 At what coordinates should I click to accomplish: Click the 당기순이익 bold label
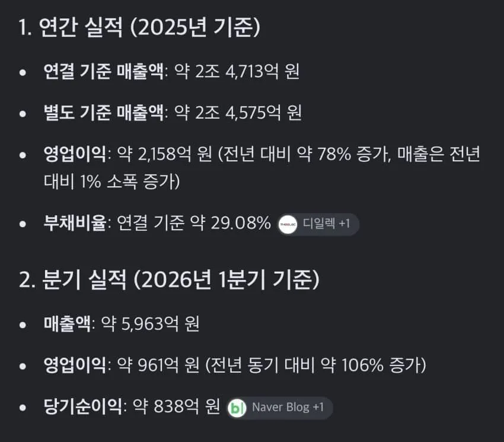(82, 406)
